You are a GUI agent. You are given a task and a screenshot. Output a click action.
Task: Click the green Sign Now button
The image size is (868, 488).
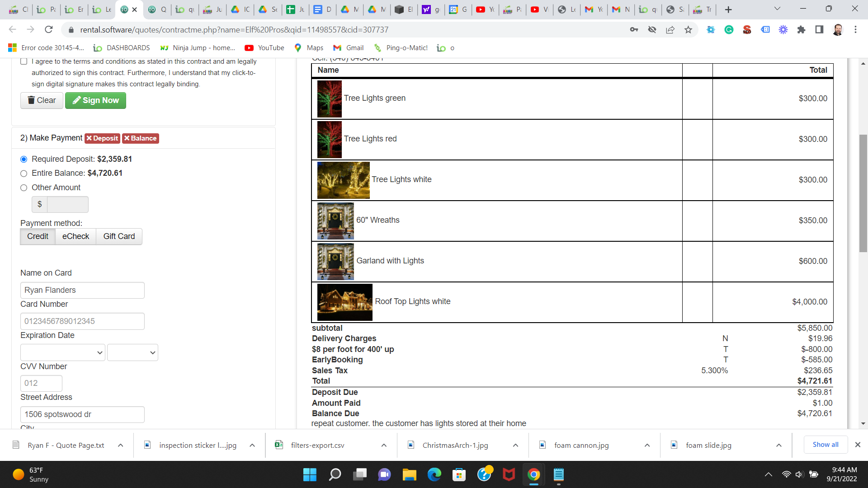(95, 100)
